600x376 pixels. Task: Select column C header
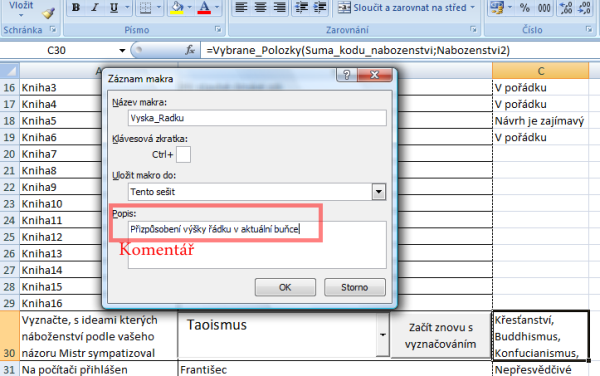pyautogui.click(x=540, y=71)
